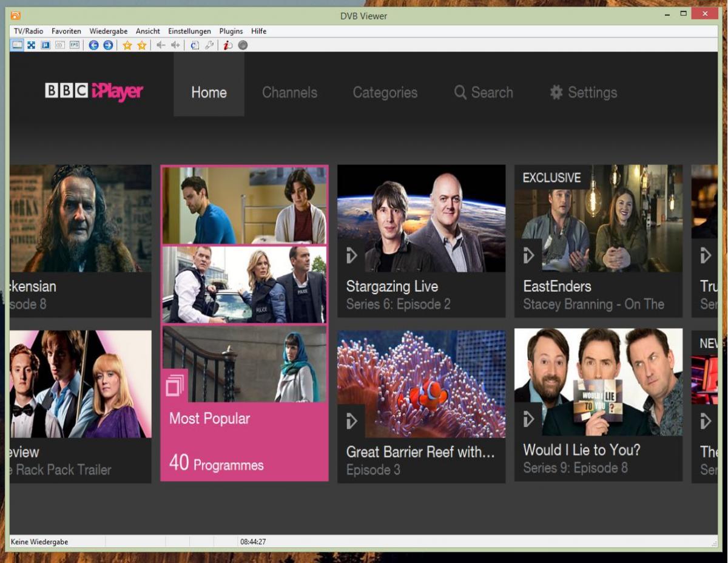This screenshot has width=728, height=563.
Task: Maximize the DVB Viewer window
Action: click(x=684, y=13)
